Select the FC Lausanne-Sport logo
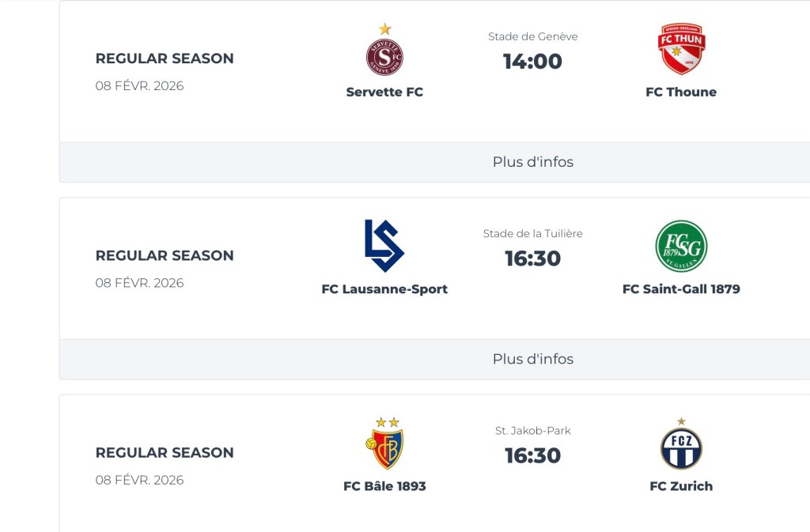810x532 pixels. pos(384,246)
